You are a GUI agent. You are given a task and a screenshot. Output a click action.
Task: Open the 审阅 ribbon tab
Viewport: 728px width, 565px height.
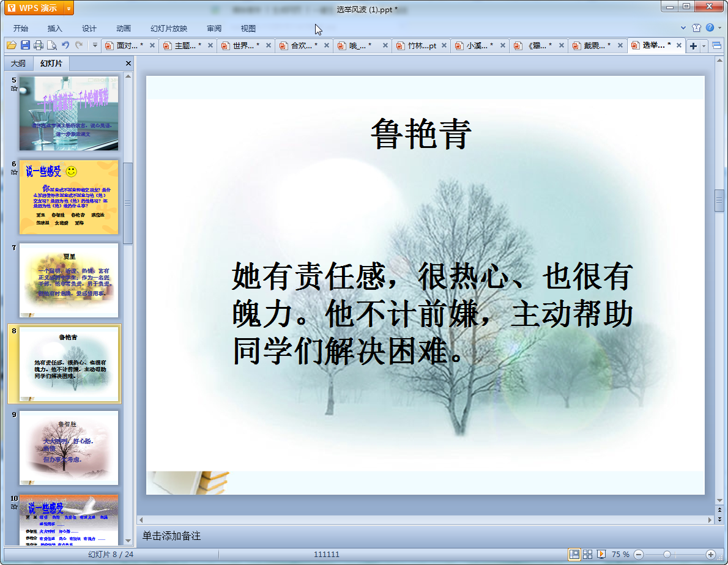click(x=214, y=28)
